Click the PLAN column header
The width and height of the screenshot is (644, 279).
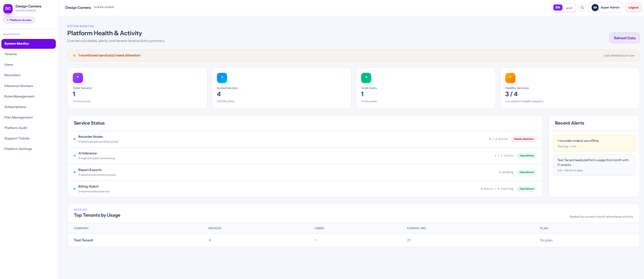pos(544,229)
